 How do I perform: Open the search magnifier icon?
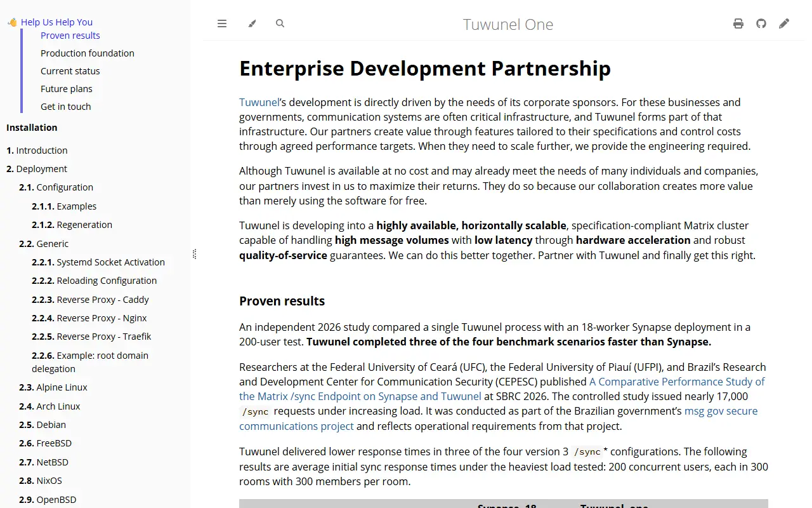coord(280,23)
